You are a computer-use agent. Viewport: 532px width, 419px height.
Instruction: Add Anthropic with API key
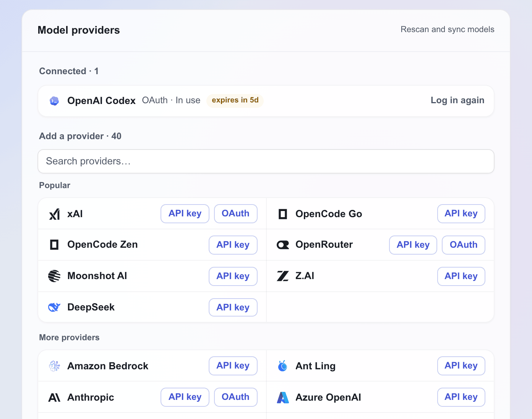coord(185,397)
